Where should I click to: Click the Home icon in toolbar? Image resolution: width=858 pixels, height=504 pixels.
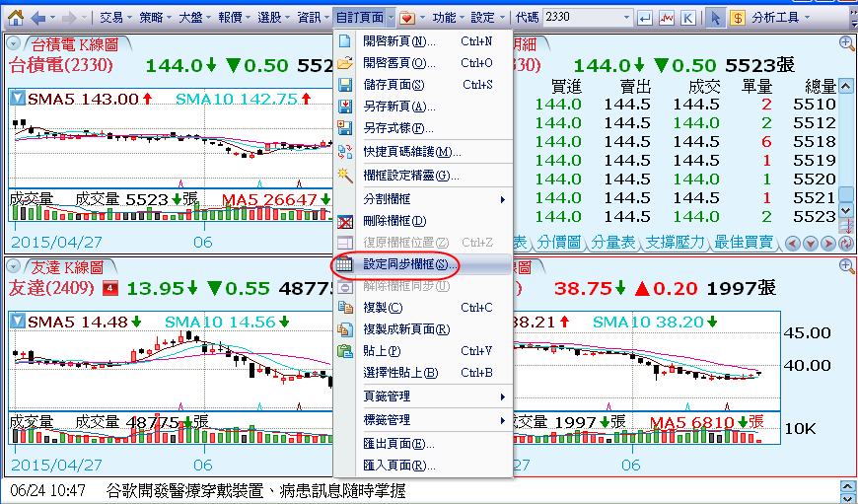[16, 18]
